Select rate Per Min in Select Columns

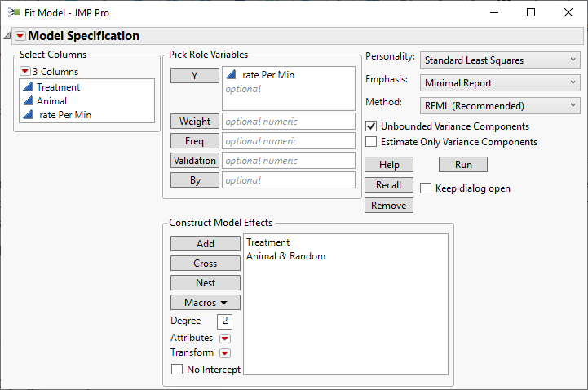pos(65,115)
